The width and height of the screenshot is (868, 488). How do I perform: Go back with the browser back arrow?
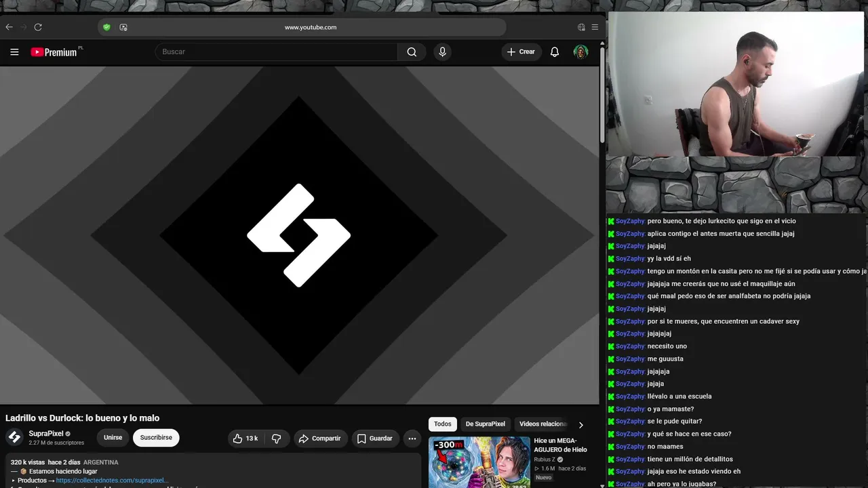pos(9,27)
